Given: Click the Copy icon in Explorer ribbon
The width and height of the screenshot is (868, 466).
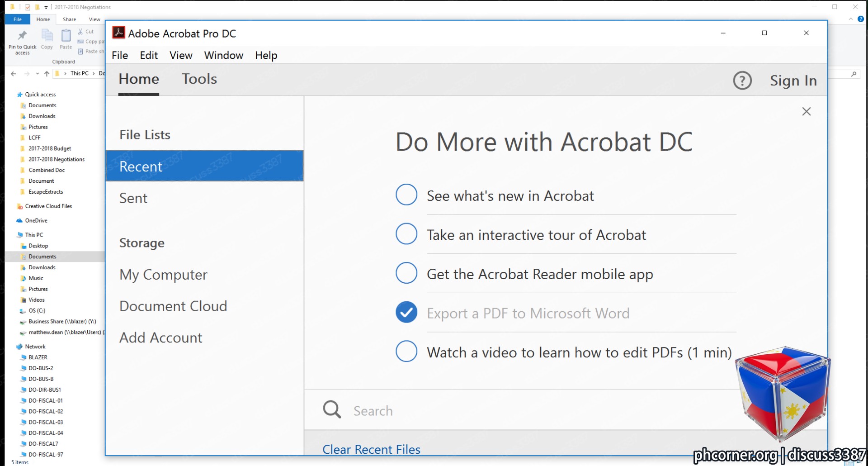Looking at the screenshot, I should pyautogui.click(x=47, y=35).
